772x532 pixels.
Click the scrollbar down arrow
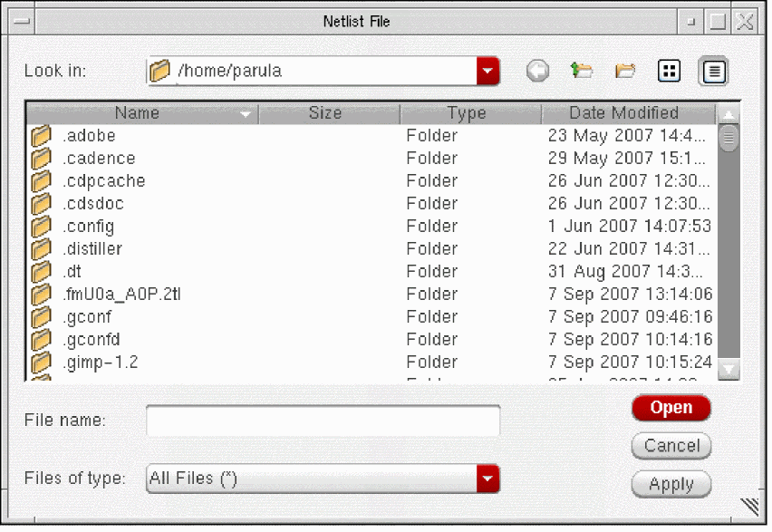[x=729, y=369]
